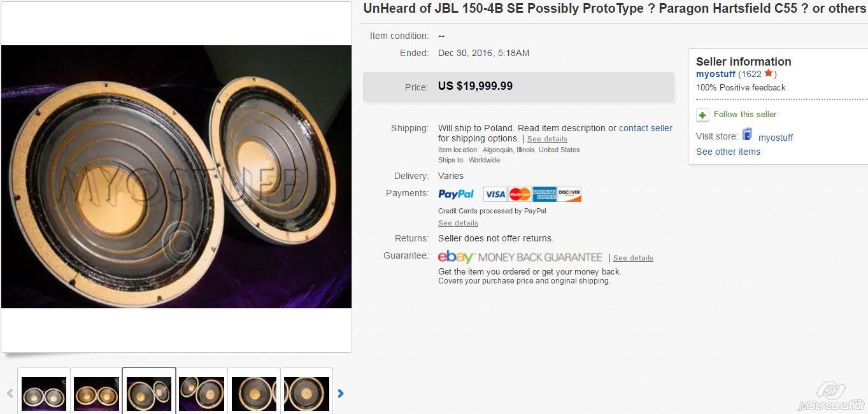Open the contact seller link
This screenshot has height=414, width=868.
pyautogui.click(x=646, y=128)
